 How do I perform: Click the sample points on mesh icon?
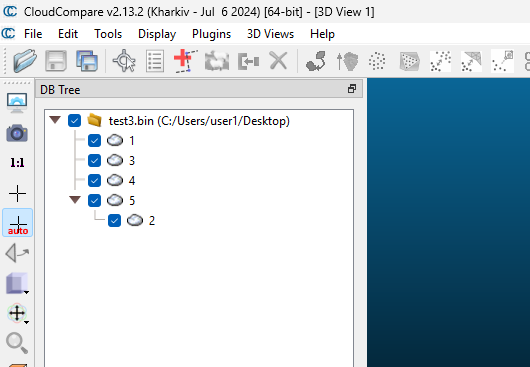[x=409, y=61]
